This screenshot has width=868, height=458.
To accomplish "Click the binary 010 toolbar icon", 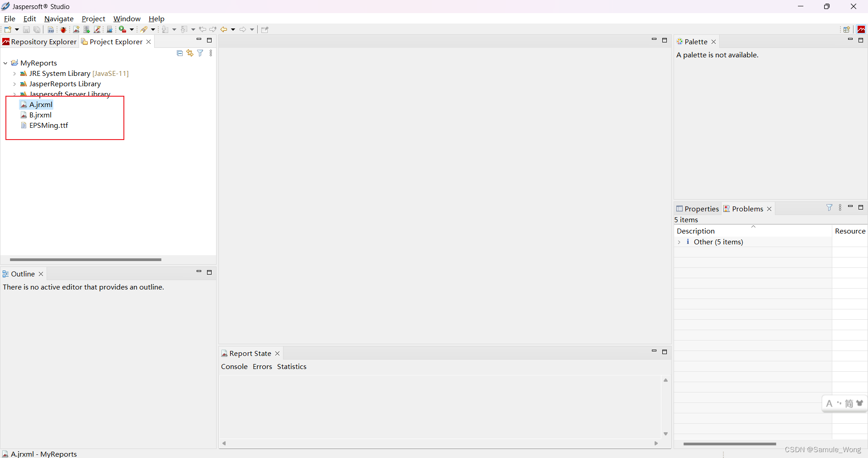I will [51, 30].
